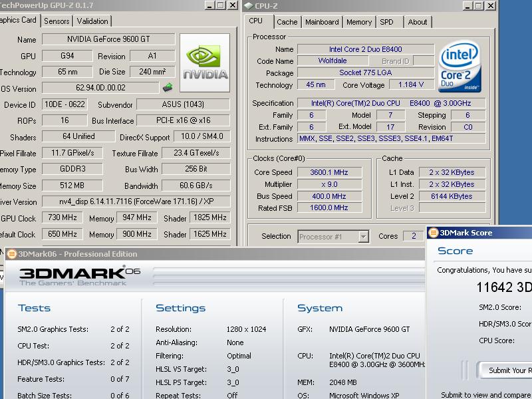Click the Settings heading in 3DMark06
This screenshot has width=532, height=399.
coord(180,308)
